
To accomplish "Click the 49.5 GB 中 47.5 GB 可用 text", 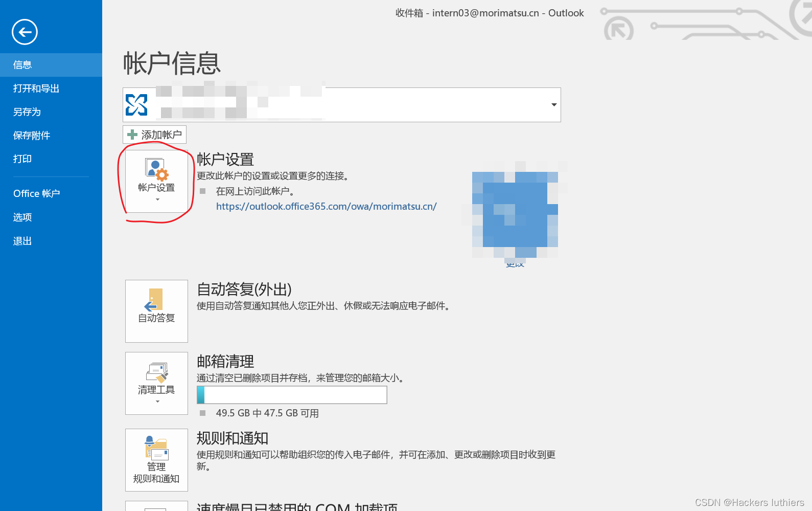I will pyautogui.click(x=267, y=413).
